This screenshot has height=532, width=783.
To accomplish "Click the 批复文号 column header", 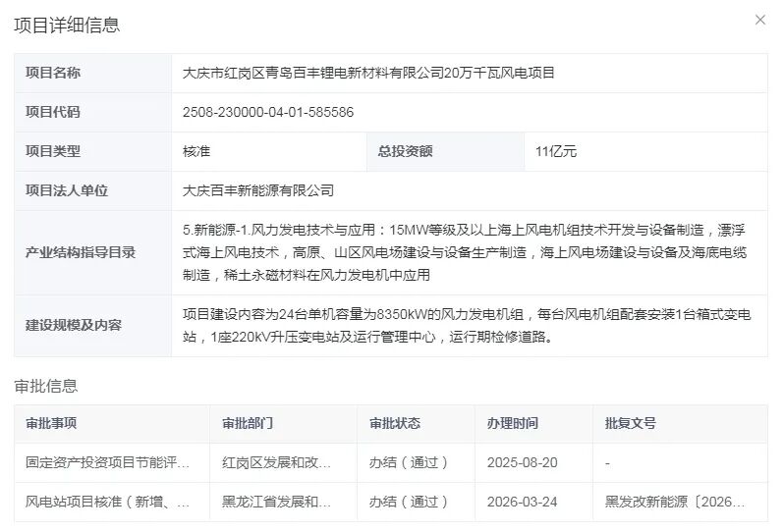I will [631, 423].
